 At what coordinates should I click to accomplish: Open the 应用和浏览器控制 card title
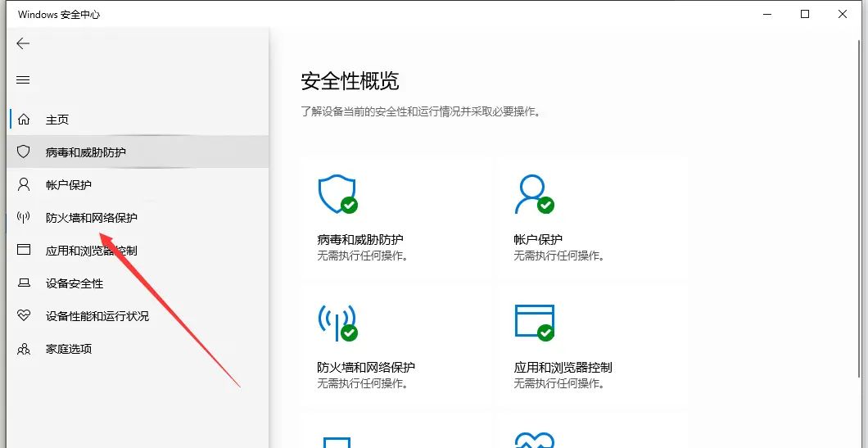563,367
